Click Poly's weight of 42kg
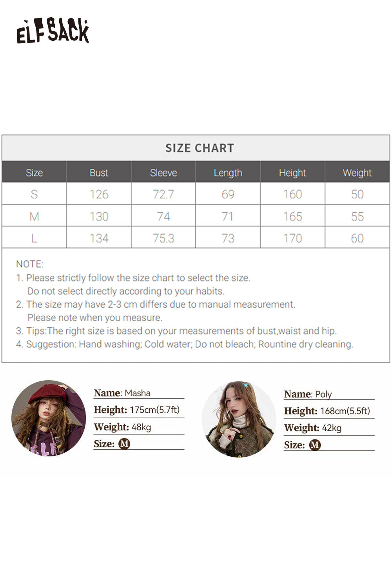 pos(332,428)
